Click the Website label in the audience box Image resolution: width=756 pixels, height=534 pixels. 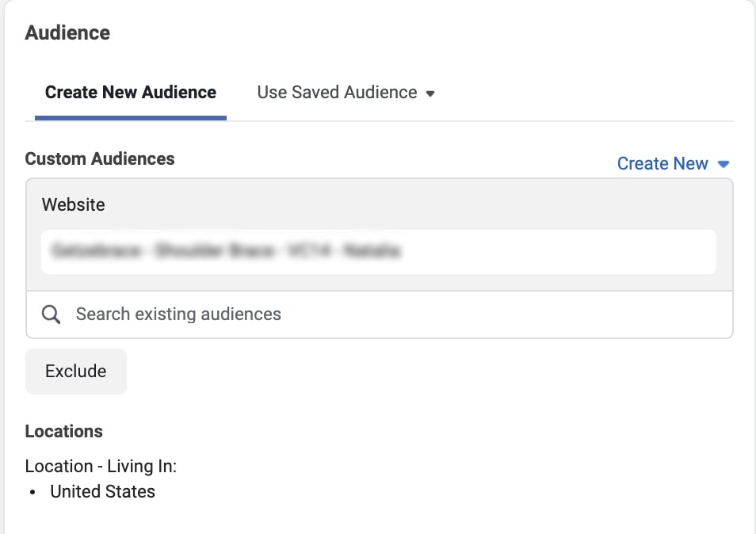click(74, 204)
